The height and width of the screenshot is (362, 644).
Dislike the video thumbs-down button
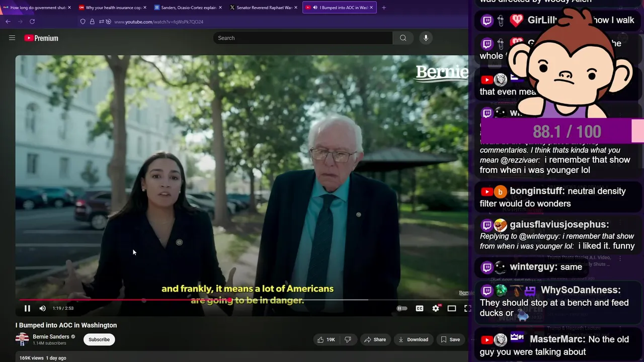pos(348,339)
